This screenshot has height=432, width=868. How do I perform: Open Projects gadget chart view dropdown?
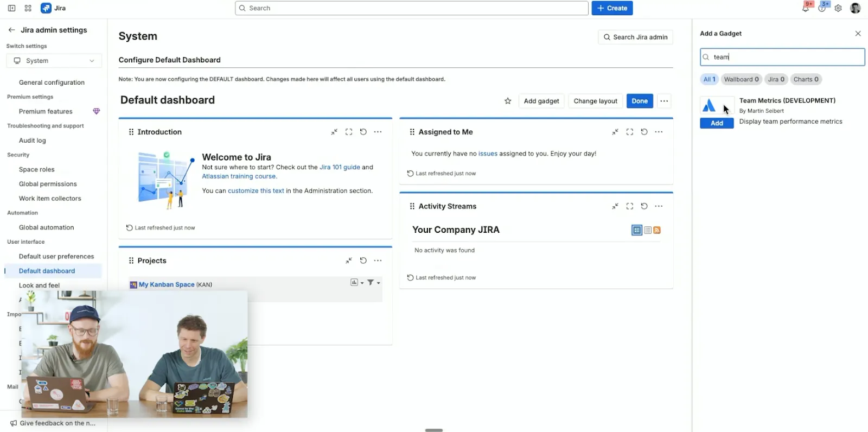357,282
